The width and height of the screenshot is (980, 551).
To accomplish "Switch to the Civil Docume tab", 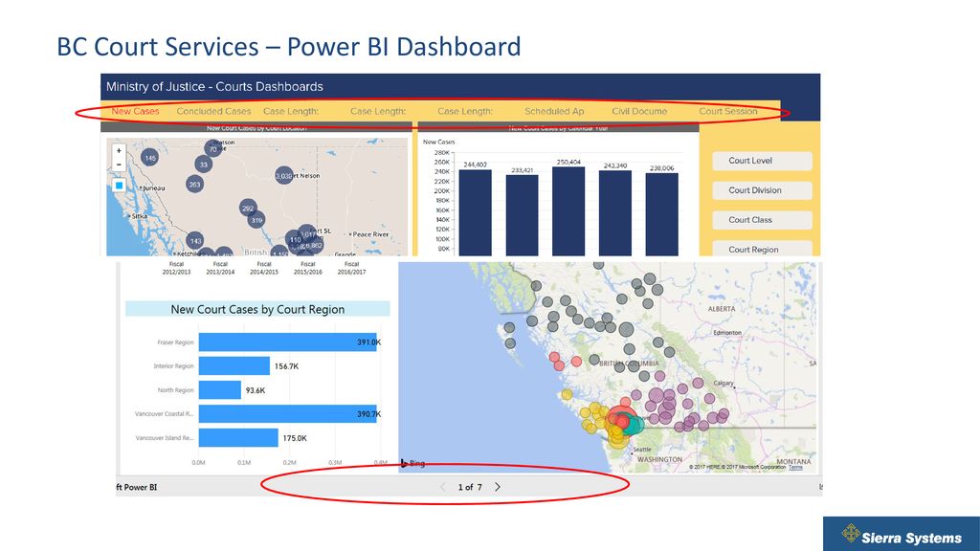I will (x=639, y=111).
